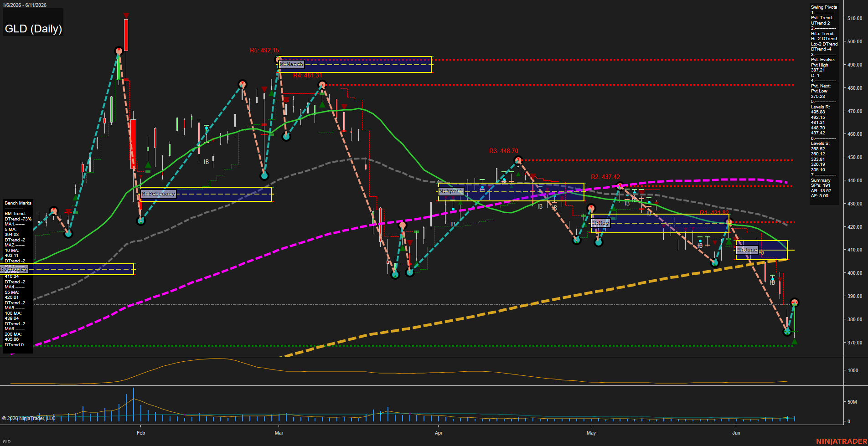868x446 pixels.
Task: Select the M:March monthly range box label
Action: click(x=291, y=64)
